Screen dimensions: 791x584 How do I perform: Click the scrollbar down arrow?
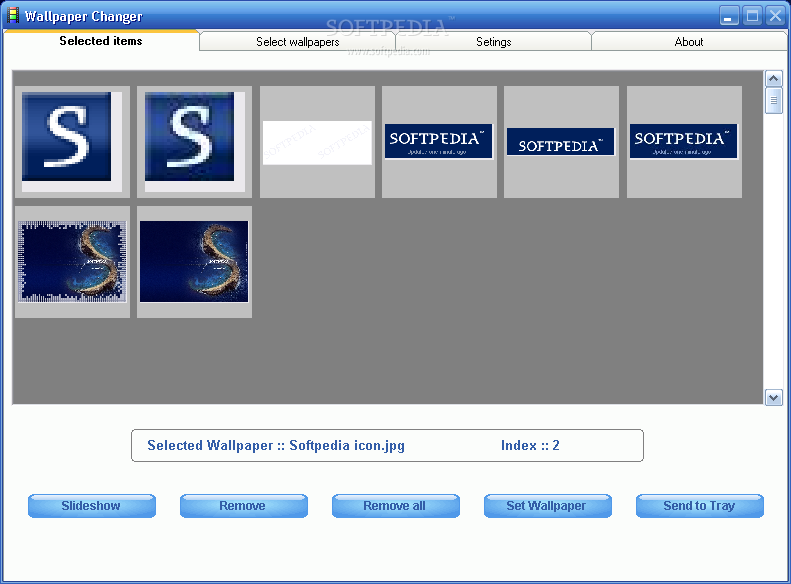[773, 397]
